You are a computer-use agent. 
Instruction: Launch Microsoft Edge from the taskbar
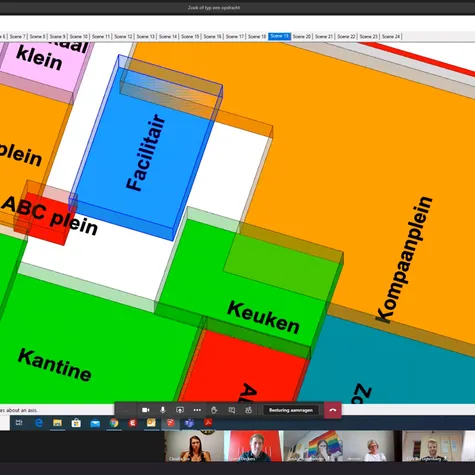(39, 423)
